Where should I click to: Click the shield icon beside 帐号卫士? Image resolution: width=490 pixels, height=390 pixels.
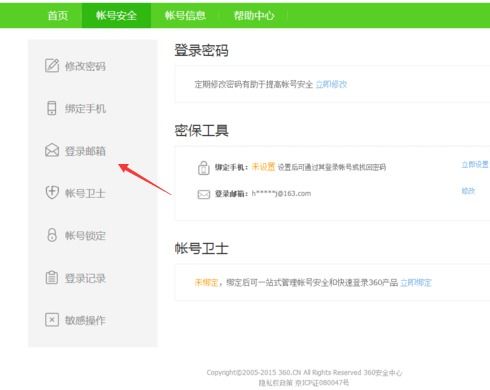pyautogui.click(x=52, y=192)
